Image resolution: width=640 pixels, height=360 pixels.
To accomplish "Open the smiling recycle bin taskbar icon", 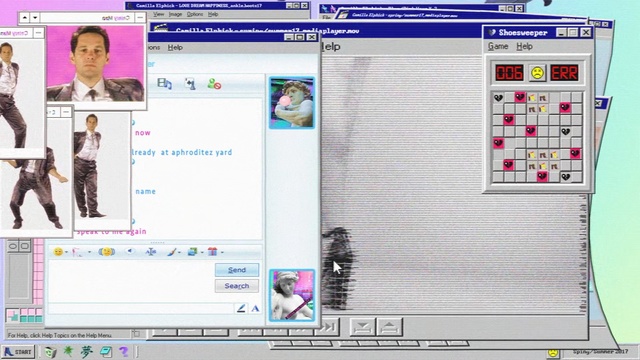I will point(50,351).
